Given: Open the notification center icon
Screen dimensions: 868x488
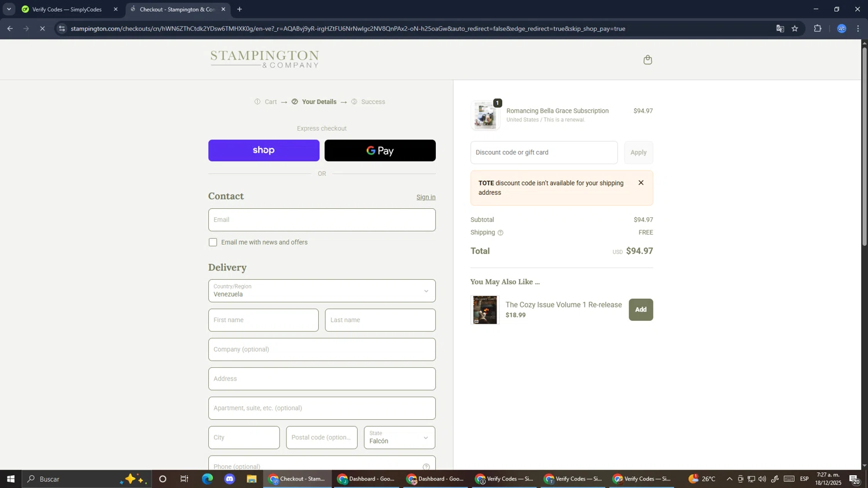Looking at the screenshot, I should coord(854,479).
